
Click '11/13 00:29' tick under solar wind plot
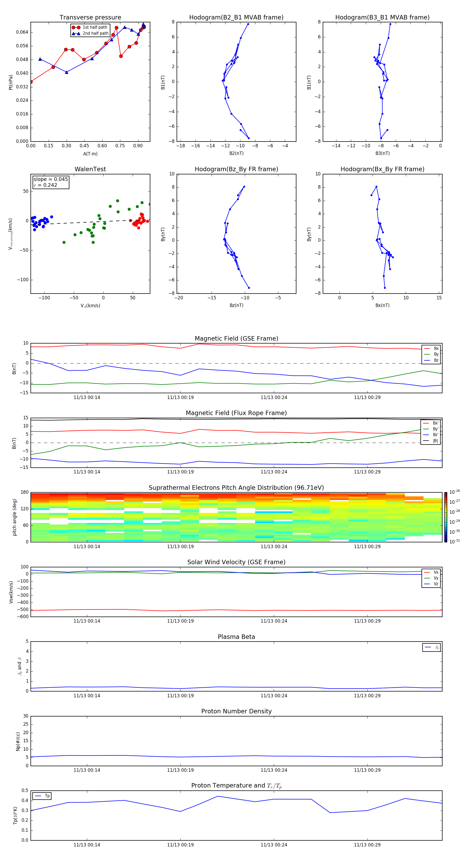coord(367,621)
